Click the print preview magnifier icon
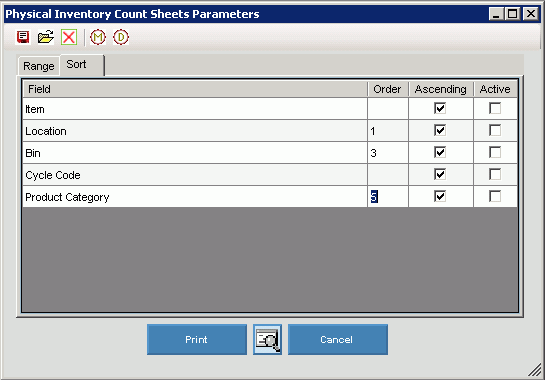 [x=267, y=339]
